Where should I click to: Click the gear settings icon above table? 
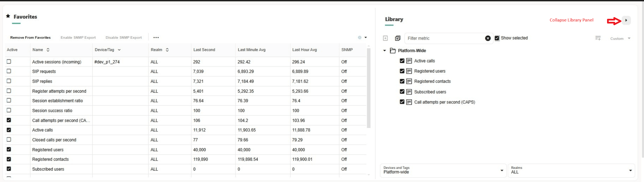360,38
